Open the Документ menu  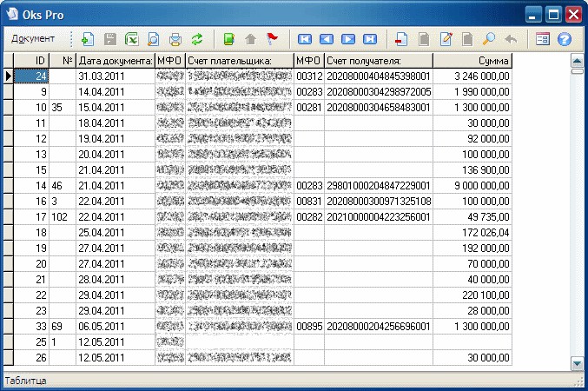tap(33, 38)
